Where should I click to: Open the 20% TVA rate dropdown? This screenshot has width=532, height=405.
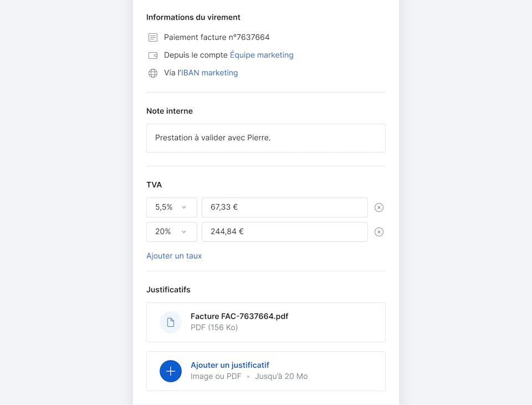[172, 232]
